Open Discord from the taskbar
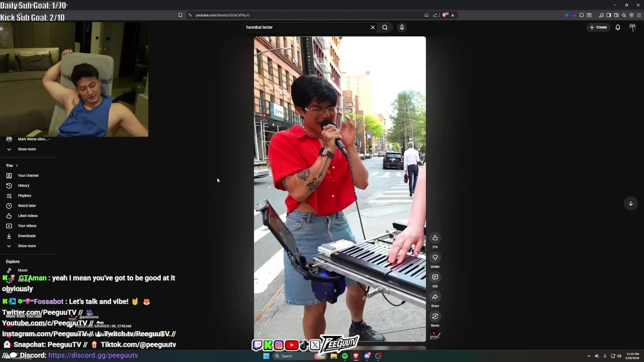This screenshot has height=362, width=644. 367,356
